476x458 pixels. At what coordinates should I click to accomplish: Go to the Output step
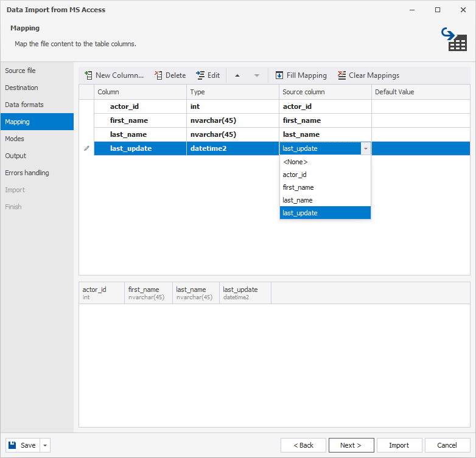pos(37,156)
